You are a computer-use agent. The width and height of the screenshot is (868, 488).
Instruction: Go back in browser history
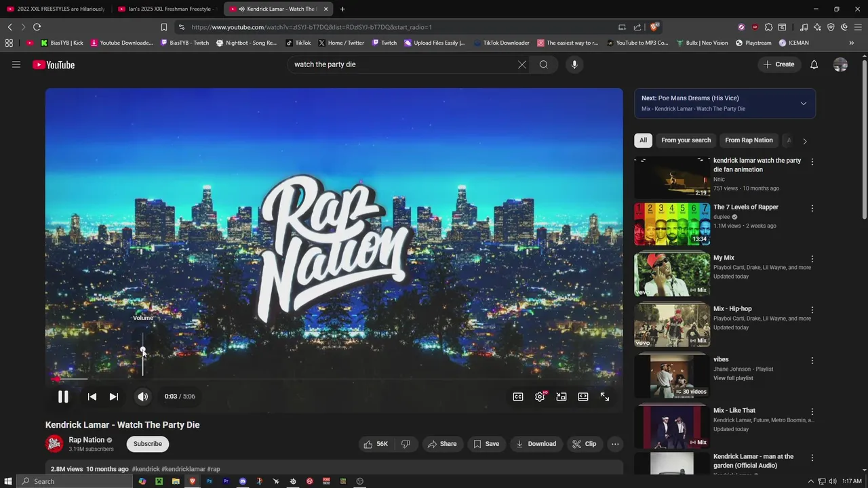pos(9,27)
